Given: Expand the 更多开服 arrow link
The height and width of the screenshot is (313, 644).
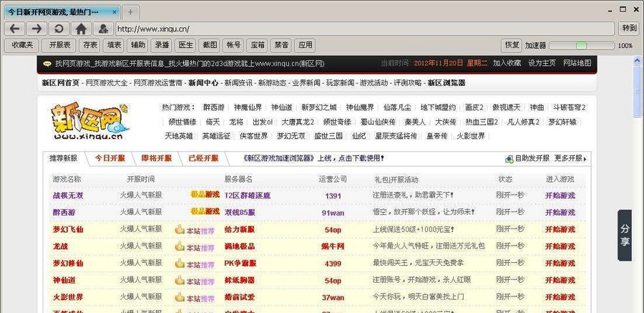Looking at the screenshot, I should (x=570, y=158).
